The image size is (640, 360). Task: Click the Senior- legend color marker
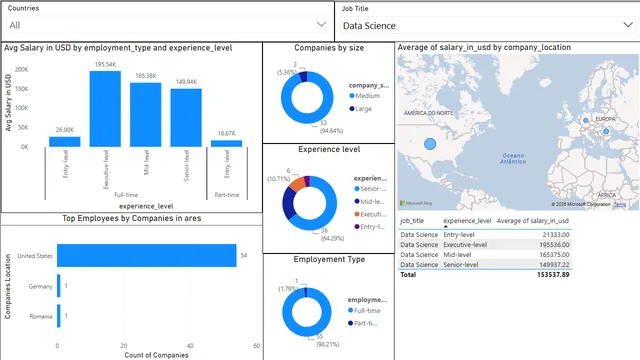357,189
